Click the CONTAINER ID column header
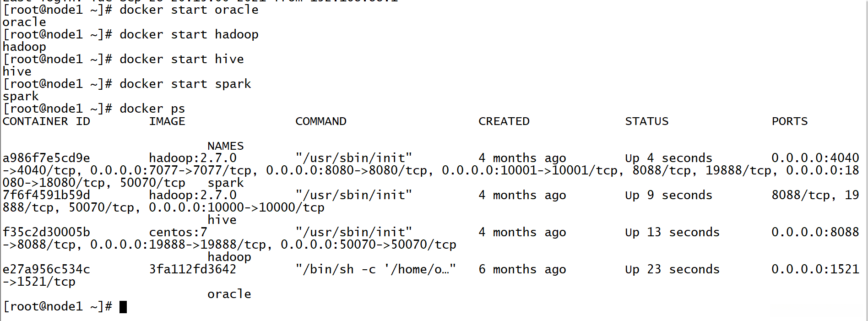 click(46, 121)
